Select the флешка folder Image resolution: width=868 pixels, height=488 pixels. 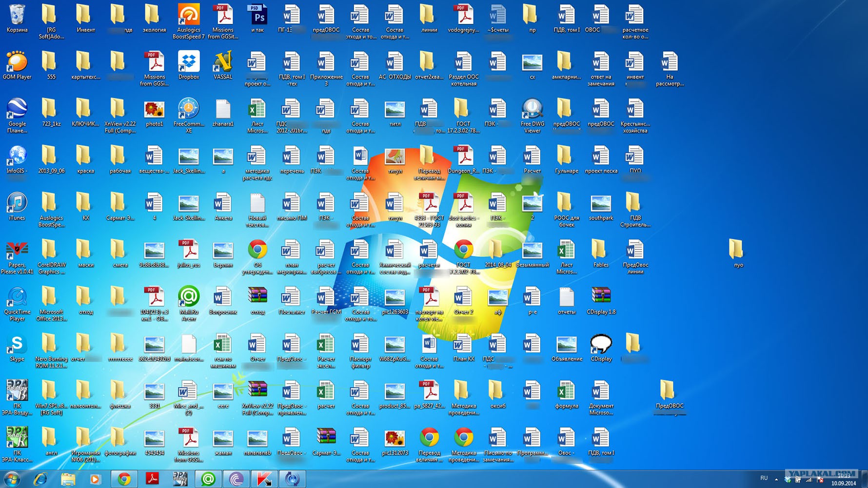120,394
